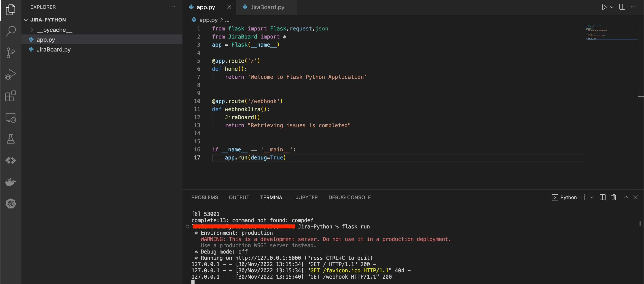
Task: Select the TERMINAL panel tab
Action: pyautogui.click(x=273, y=197)
